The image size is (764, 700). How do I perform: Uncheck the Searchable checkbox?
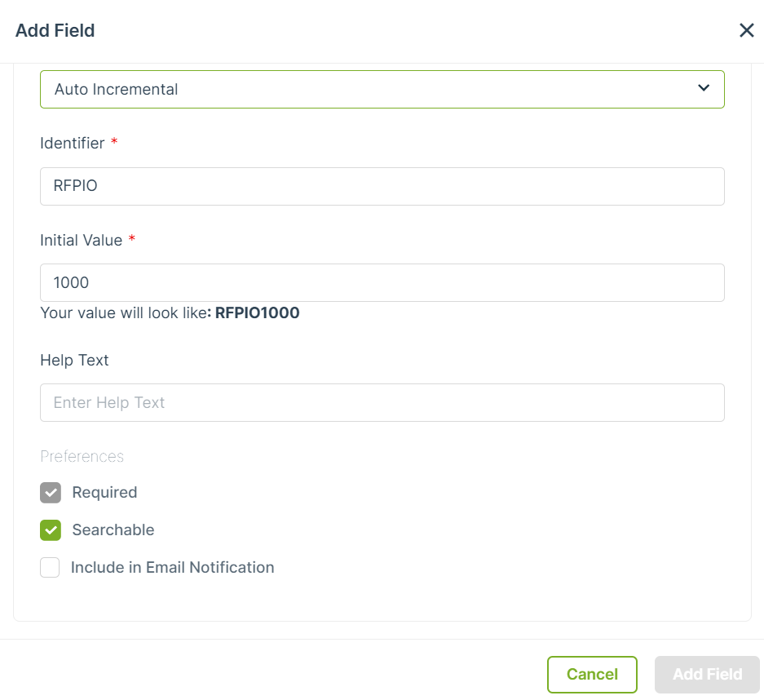(x=51, y=529)
